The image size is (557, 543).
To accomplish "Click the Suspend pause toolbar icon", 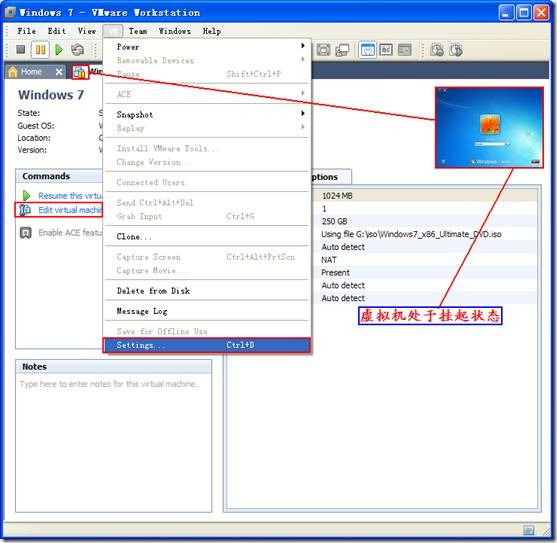I will 40,50.
